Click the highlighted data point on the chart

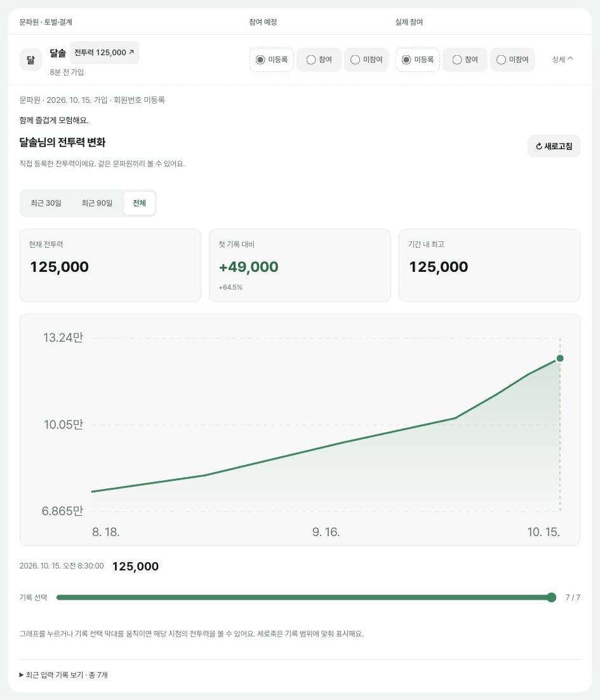pyautogui.click(x=560, y=358)
